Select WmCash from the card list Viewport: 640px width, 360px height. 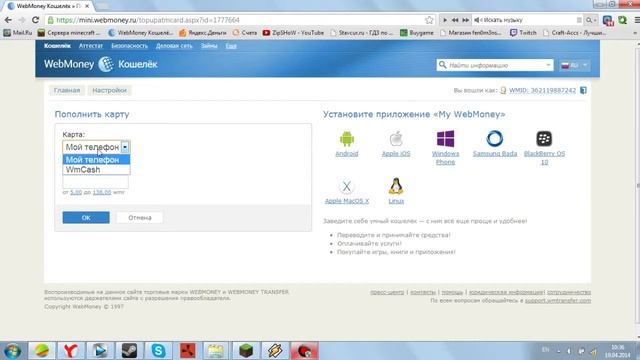click(x=96, y=169)
